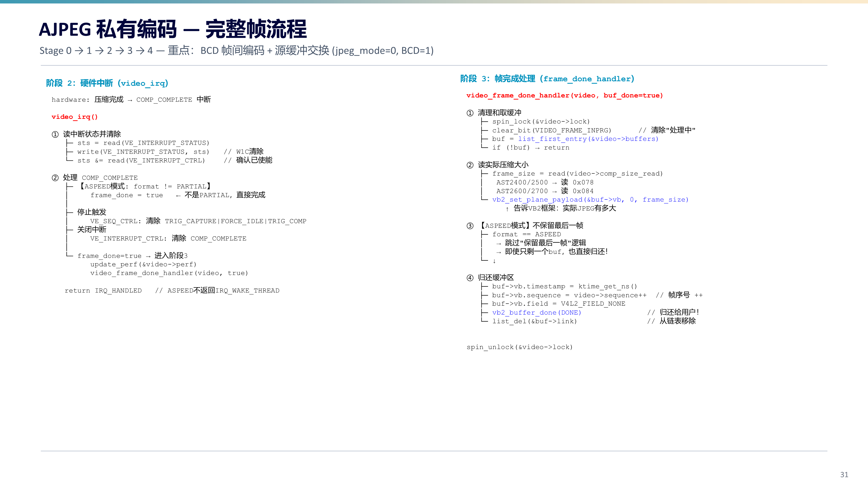Screen dimensions: 868x488
Task: Click the red 'video_irq()' function name
Action: pyautogui.click(x=74, y=117)
